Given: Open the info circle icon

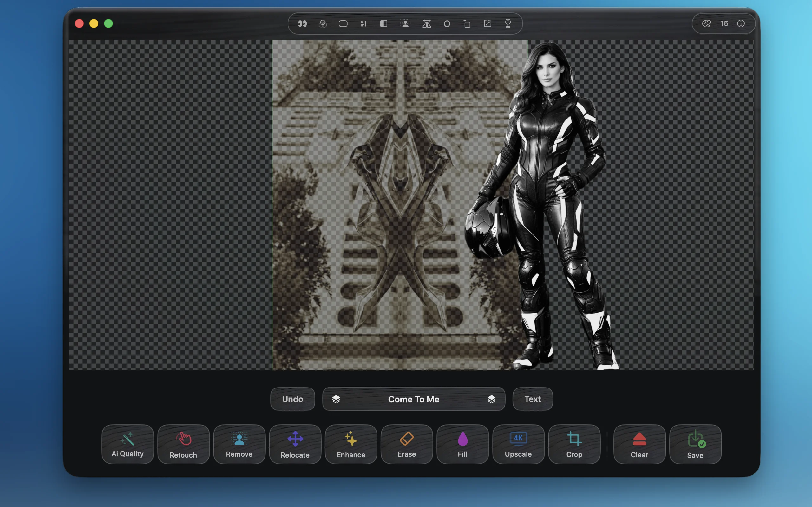Looking at the screenshot, I should click(x=741, y=23).
